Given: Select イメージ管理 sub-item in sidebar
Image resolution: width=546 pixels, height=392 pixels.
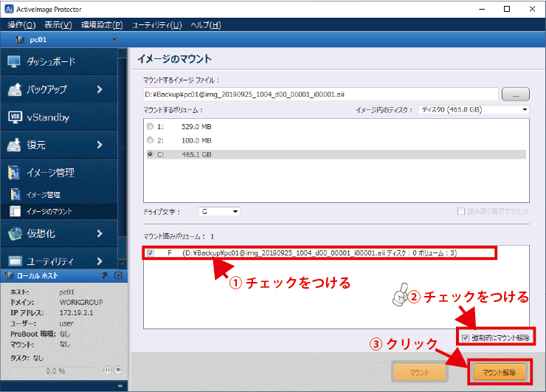Looking at the screenshot, I should [x=43, y=195].
